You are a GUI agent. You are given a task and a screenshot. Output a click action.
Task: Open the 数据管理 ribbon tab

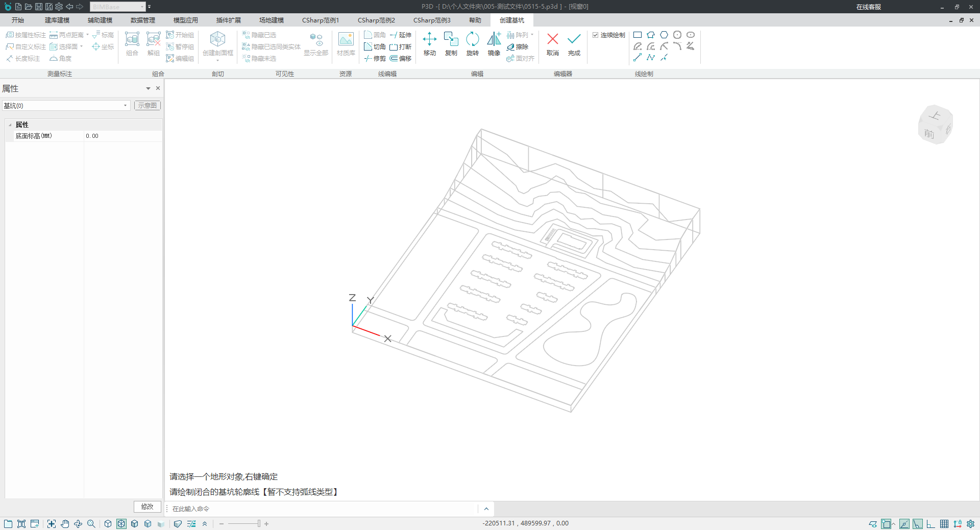(x=142, y=20)
